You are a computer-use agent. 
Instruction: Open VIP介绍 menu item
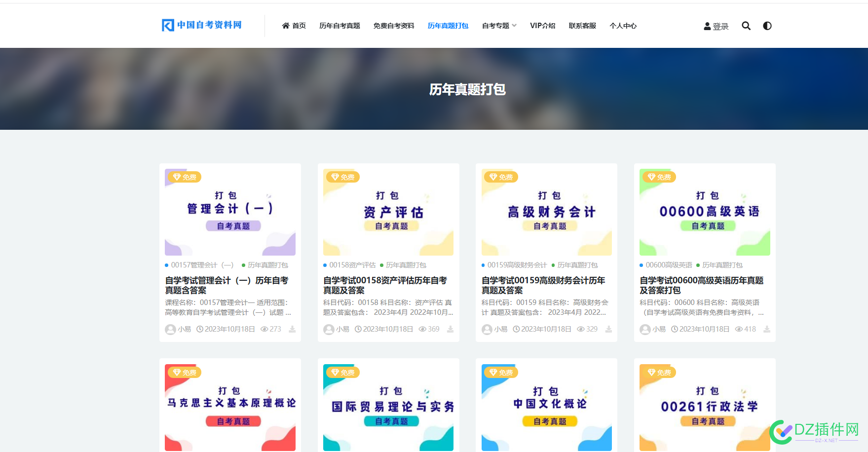coord(543,26)
